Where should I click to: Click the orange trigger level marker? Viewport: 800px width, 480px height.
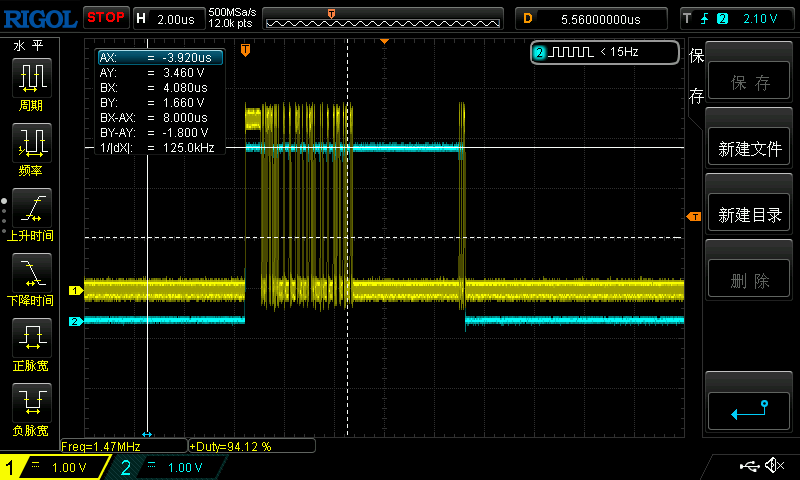(x=693, y=217)
